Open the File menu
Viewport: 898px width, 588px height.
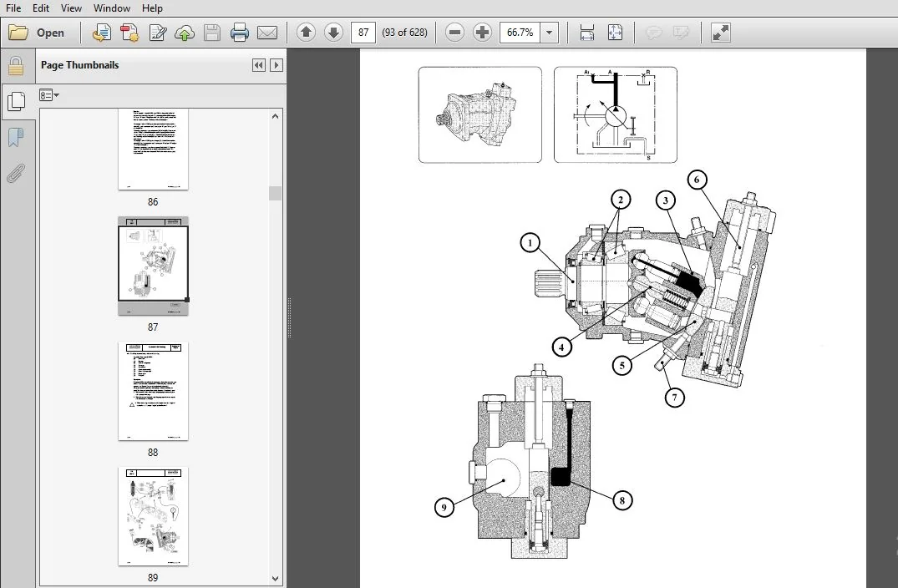[x=13, y=8]
